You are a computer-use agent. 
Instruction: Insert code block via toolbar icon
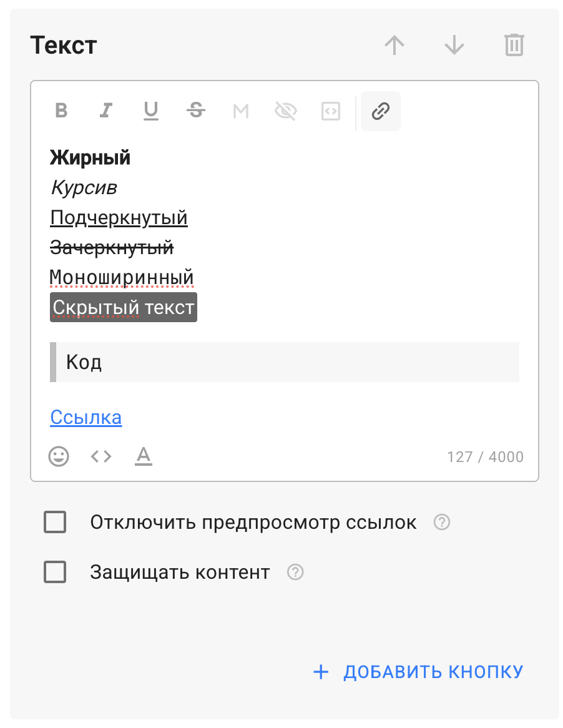(x=331, y=111)
